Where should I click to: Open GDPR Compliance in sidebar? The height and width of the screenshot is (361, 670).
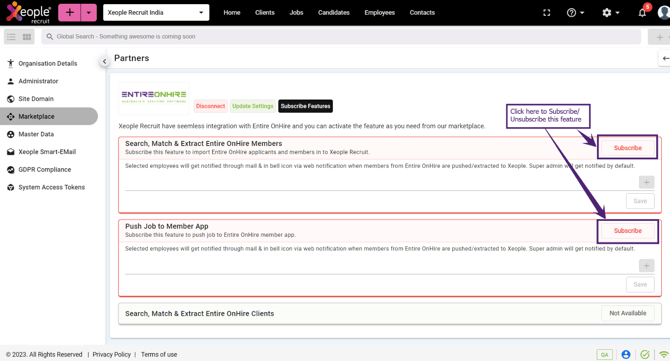tap(44, 170)
